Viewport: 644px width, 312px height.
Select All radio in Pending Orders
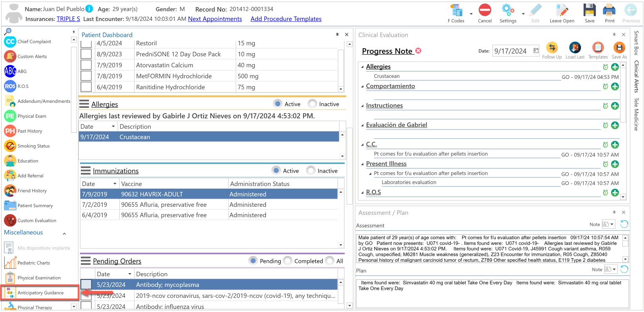pyautogui.click(x=329, y=261)
